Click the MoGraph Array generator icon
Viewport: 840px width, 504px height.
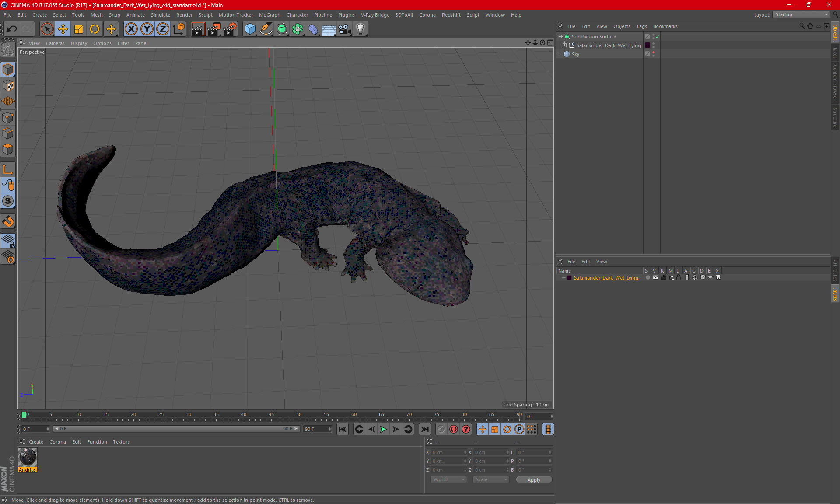click(297, 29)
